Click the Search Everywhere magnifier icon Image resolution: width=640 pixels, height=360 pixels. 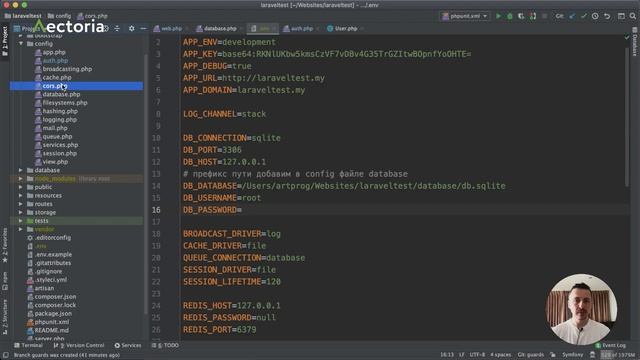[x=633, y=16]
